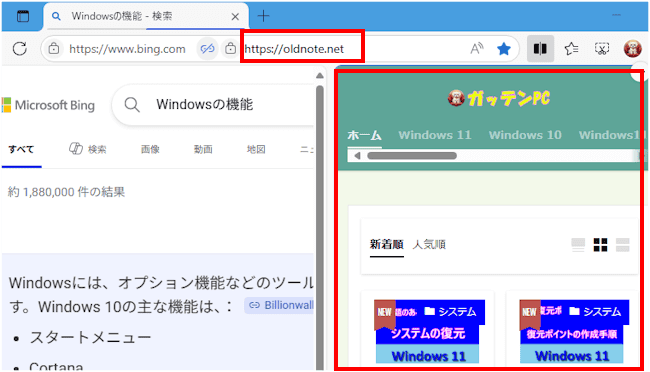Click the https://oldnote.net address field
Viewport: 650px width, 372px height.
(294, 49)
